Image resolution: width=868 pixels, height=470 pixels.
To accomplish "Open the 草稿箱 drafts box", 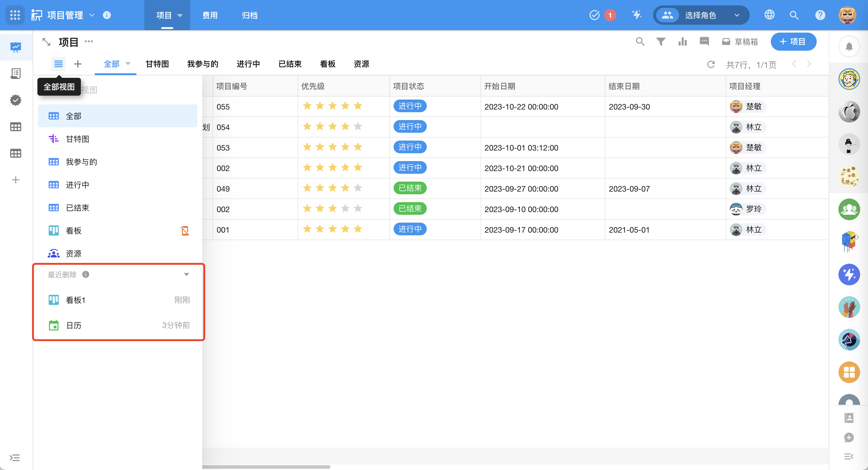I will click(x=740, y=42).
